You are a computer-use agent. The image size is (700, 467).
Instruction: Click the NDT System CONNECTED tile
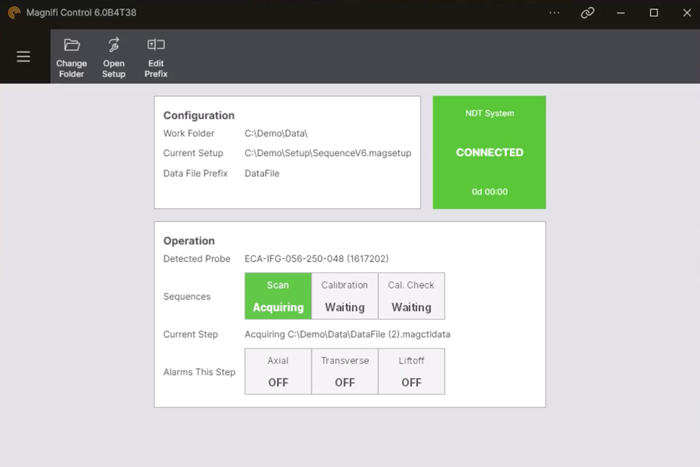coord(489,152)
